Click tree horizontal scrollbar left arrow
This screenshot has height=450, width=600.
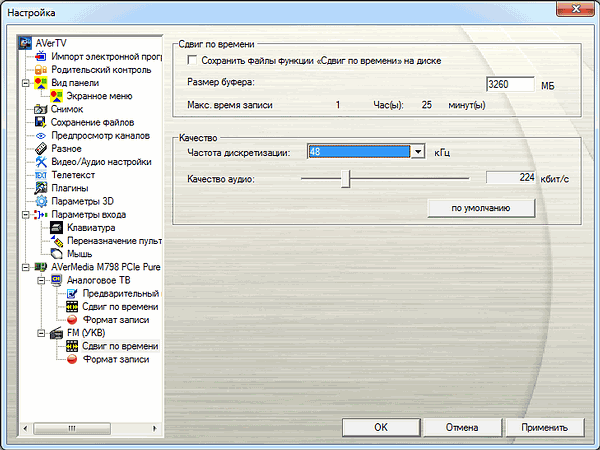pos(25,428)
